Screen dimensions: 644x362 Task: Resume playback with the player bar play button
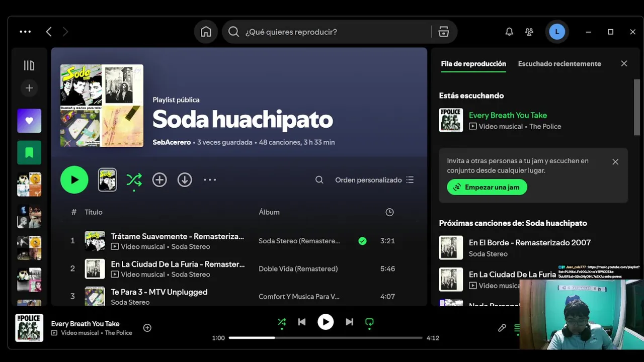[326, 322]
